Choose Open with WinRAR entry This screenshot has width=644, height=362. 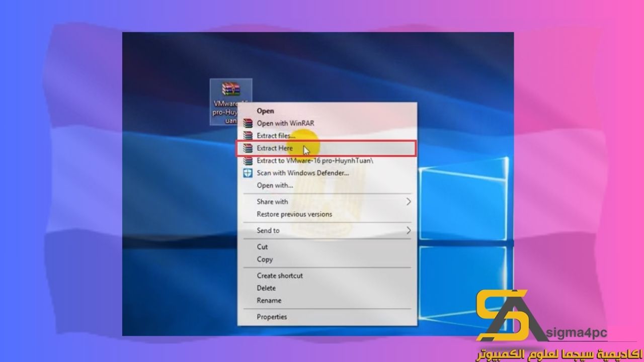pyautogui.click(x=285, y=123)
